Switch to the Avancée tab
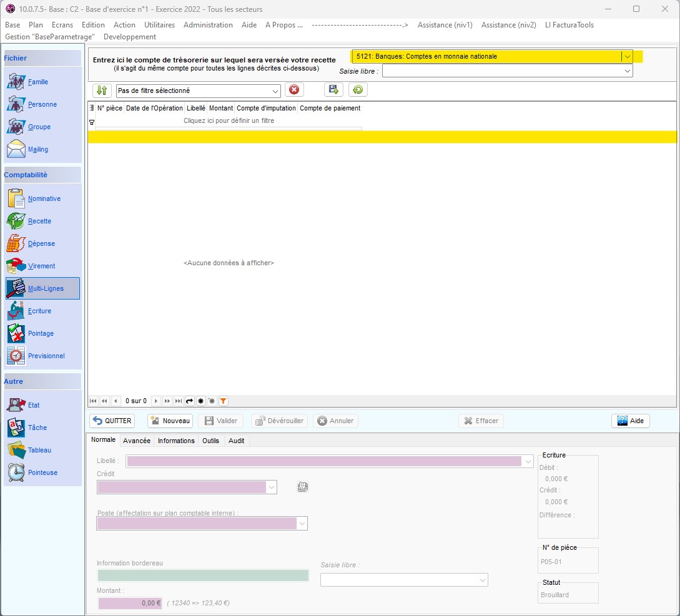 [137, 441]
